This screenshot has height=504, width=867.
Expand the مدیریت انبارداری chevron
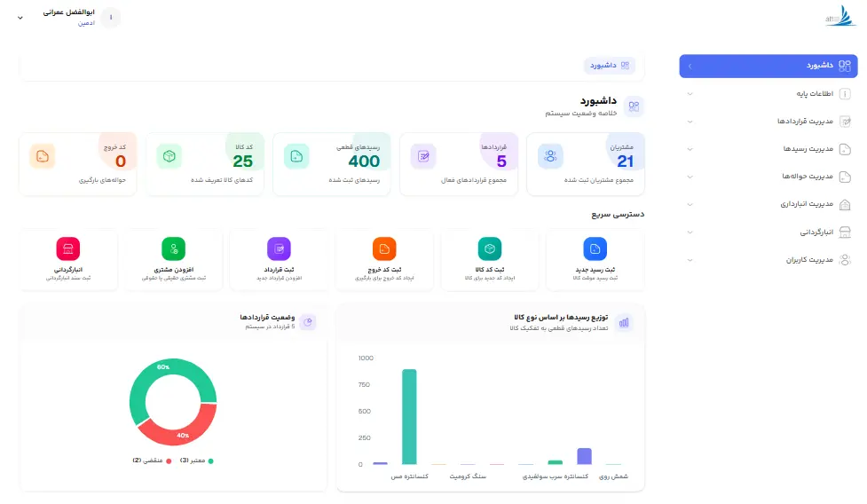click(x=690, y=204)
